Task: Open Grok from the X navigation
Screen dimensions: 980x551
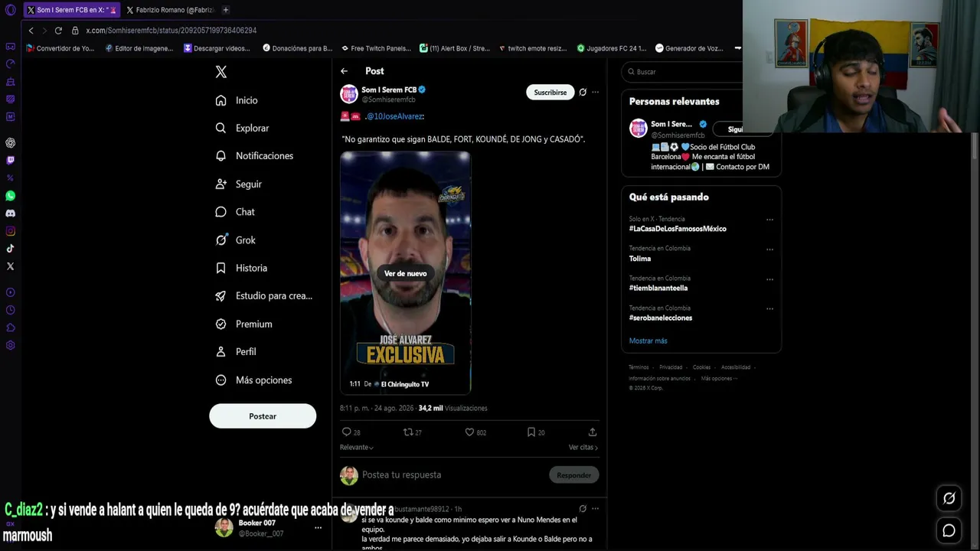Action: [236, 240]
